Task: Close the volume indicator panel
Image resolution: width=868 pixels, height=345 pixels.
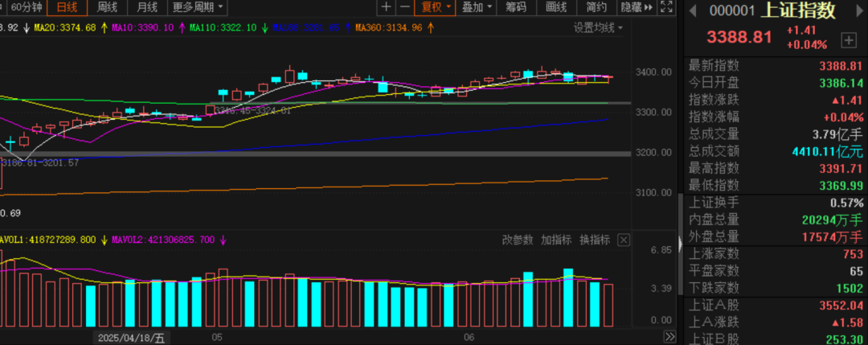Action: pos(624,240)
